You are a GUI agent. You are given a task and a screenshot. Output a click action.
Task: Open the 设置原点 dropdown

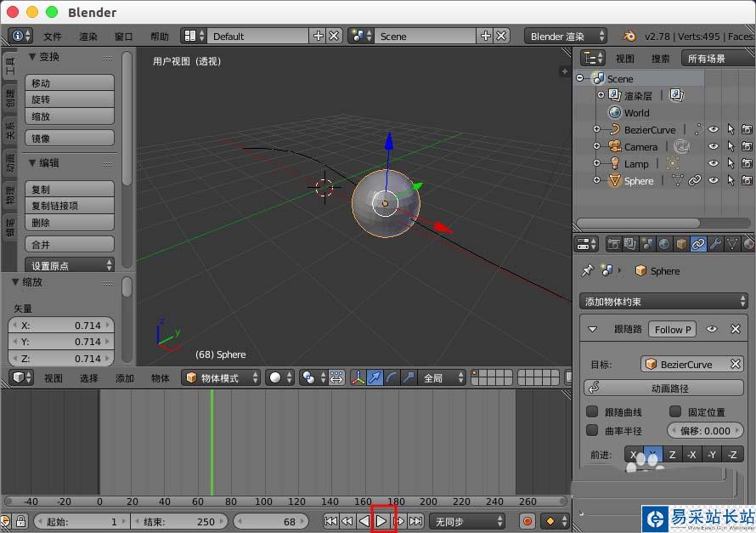(x=70, y=265)
